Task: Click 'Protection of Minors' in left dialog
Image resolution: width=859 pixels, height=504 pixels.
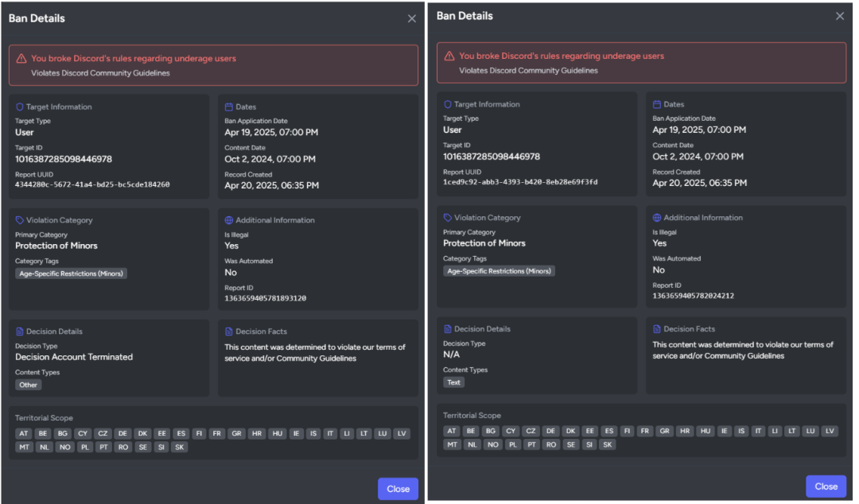Action: (56, 246)
